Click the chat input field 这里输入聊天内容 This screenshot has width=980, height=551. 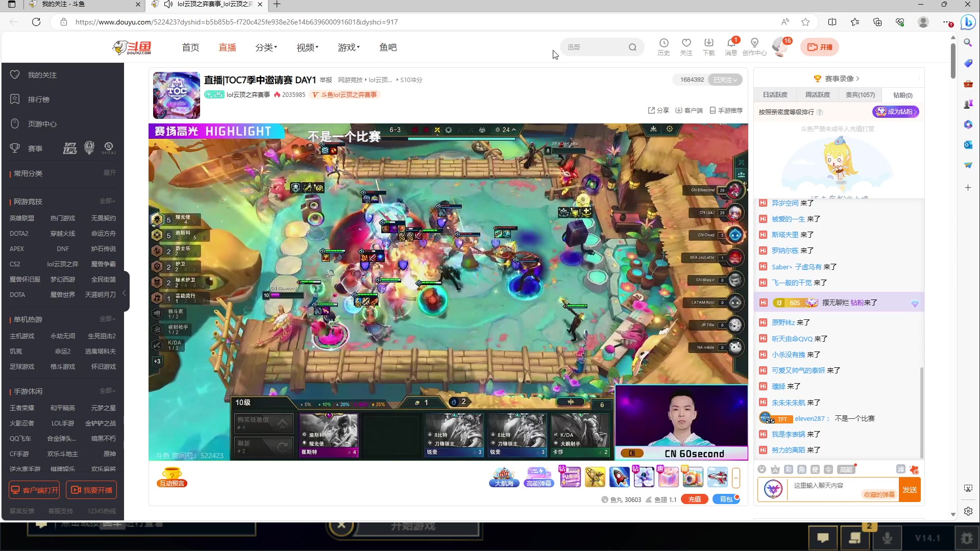click(x=843, y=490)
